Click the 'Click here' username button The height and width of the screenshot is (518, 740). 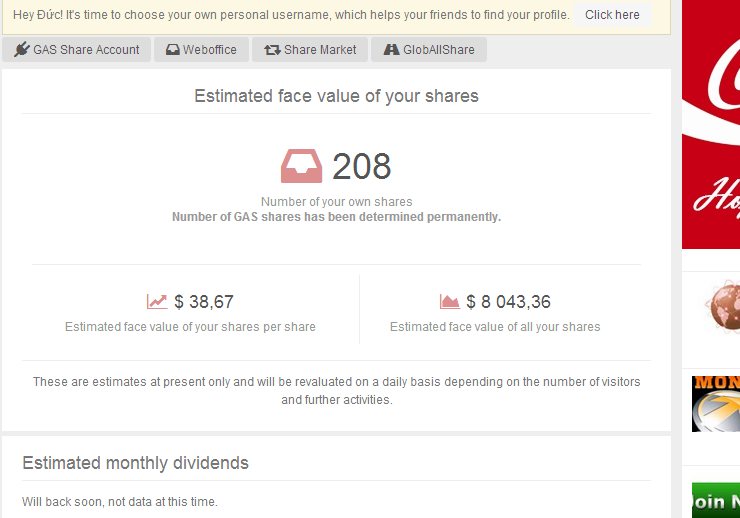[x=612, y=15]
